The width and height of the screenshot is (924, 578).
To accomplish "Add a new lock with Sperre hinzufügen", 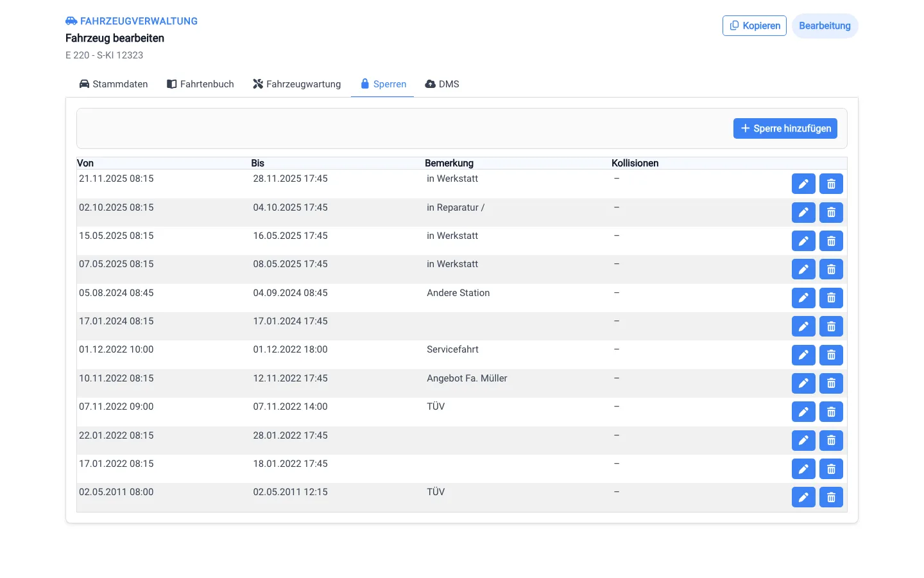I will (785, 128).
